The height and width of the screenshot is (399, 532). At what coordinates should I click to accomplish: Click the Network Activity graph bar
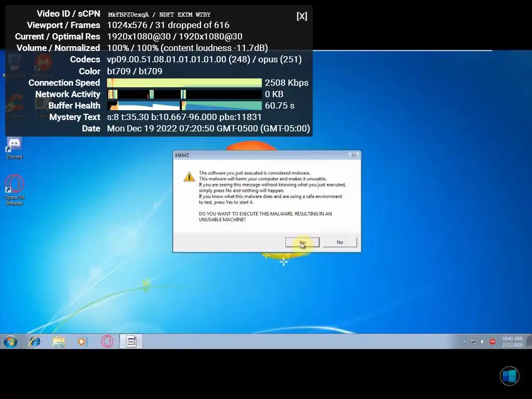pyautogui.click(x=184, y=95)
